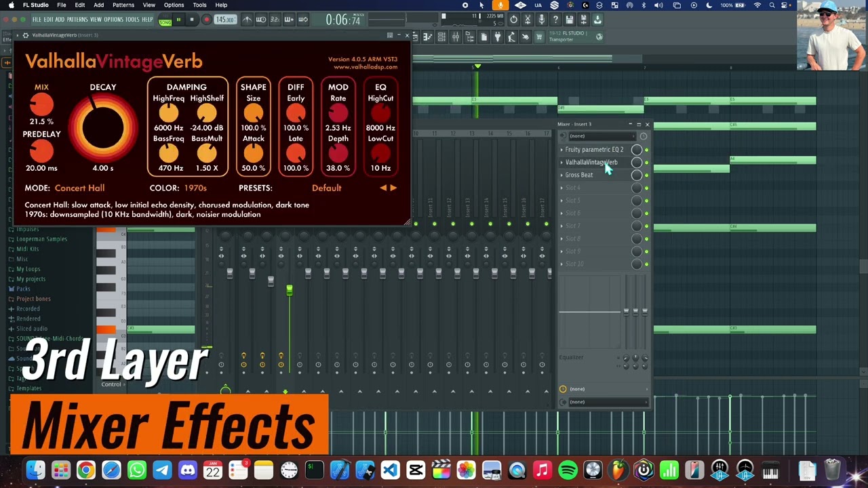Open the microphone recording icon in toolbar
Screen dimensions: 868x488
coord(541,20)
